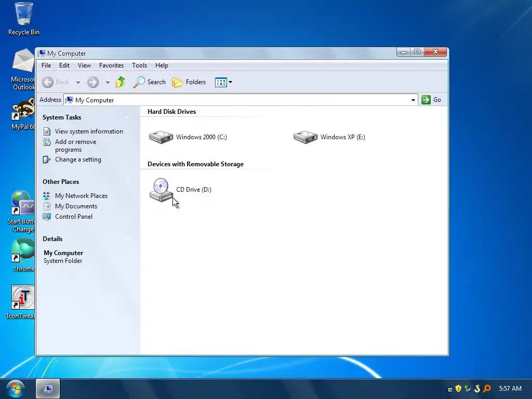Click the orange magnifier tray icon
Viewport: 532px width, 399px height.
tap(487, 389)
